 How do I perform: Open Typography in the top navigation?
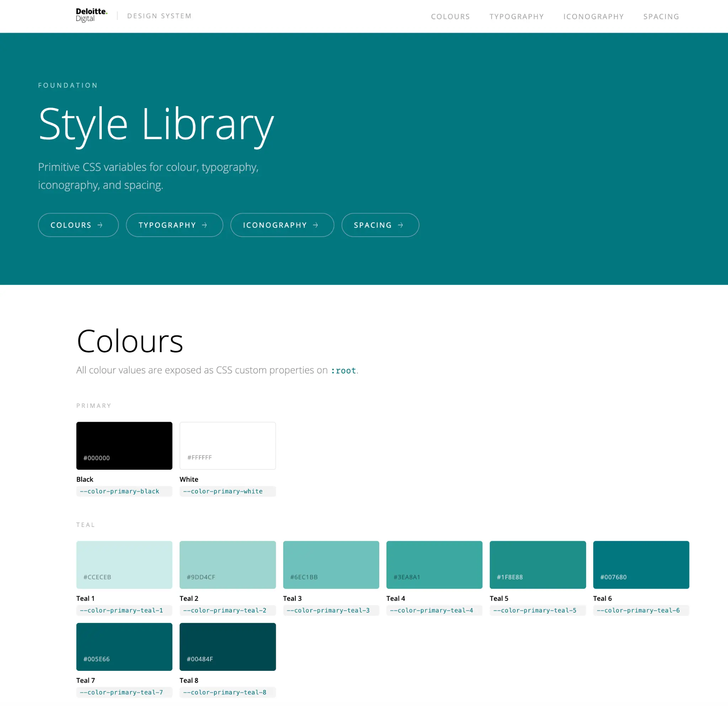coord(516,17)
